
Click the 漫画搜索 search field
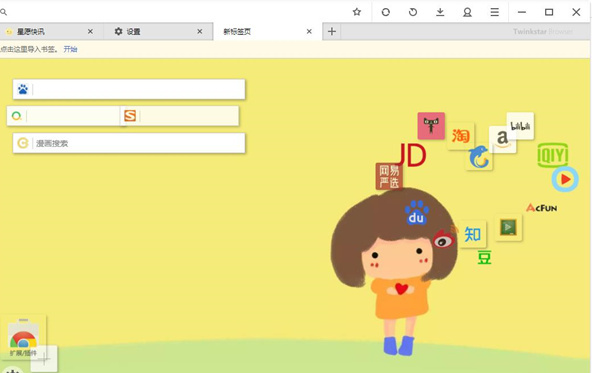point(129,143)
